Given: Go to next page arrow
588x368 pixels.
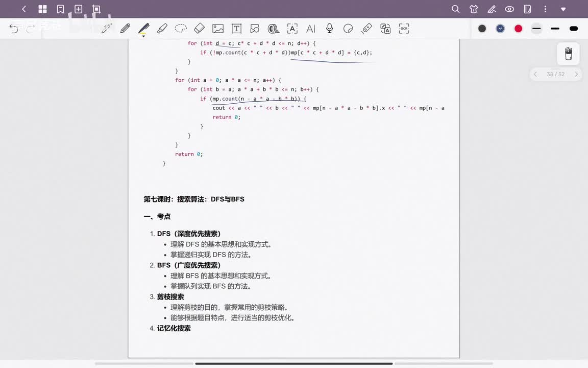Looking at the screenshot, I should coord(576,74).
